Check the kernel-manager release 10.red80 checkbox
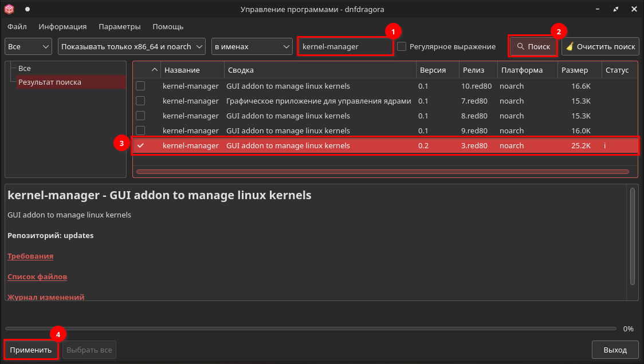Viewport: 644px width, 364px height. click(140, 86)
